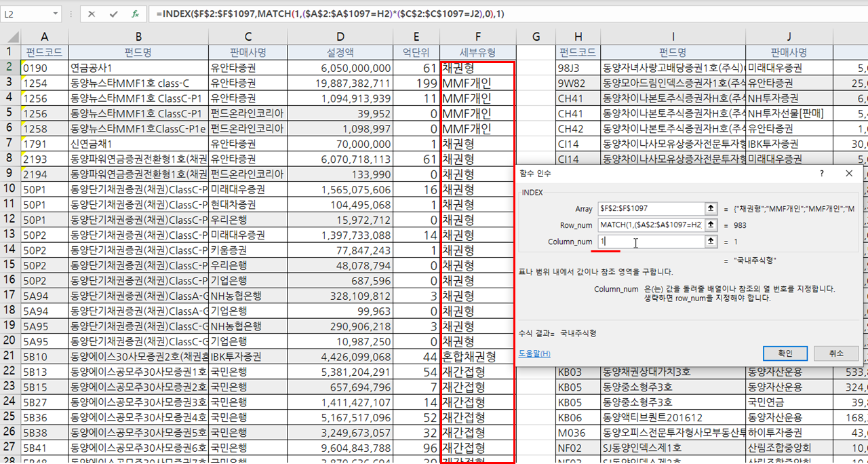Click cell 연금공사1
The height and width of the screenshot is (464, 868).
point(138,68)
